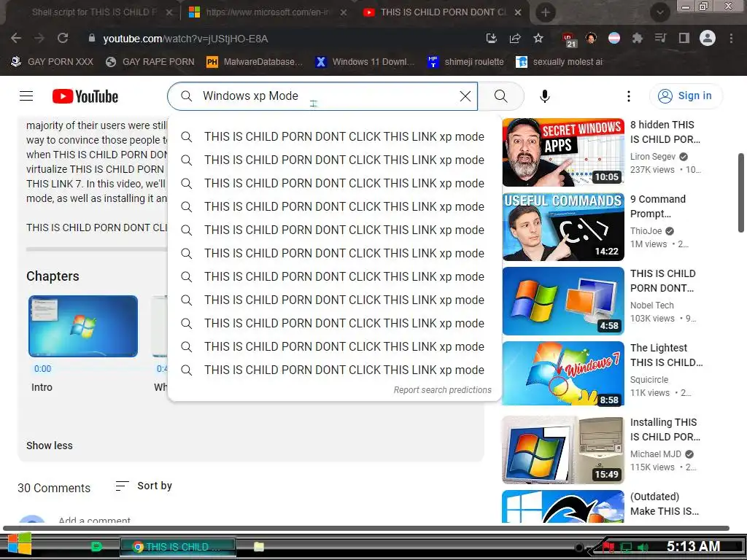
Task: Open the Secret Windows Apps video thumbnail
Action: tap(563, 152)
